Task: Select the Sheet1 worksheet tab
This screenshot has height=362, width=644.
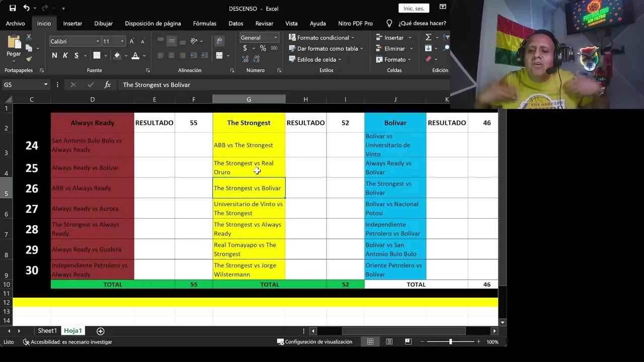Action: [x=47, y=331]
